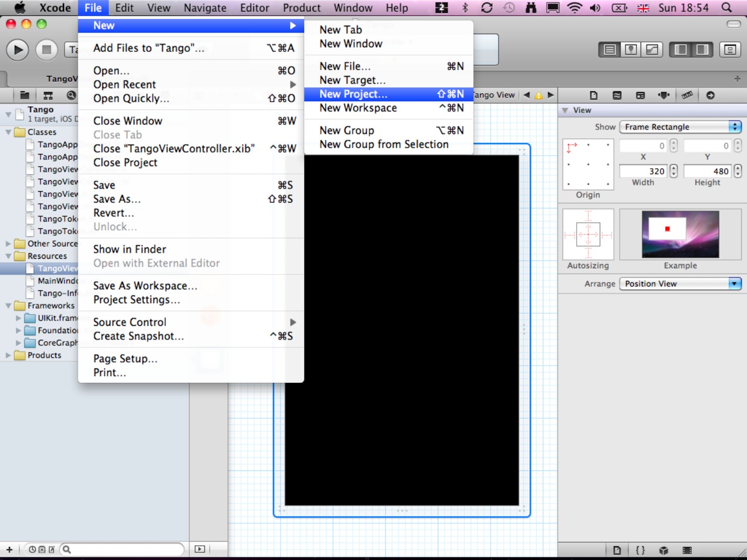The width and height of the screenshot is (747, 560).
Task: Select the Standard editor button
Action: tap(609, 50)
